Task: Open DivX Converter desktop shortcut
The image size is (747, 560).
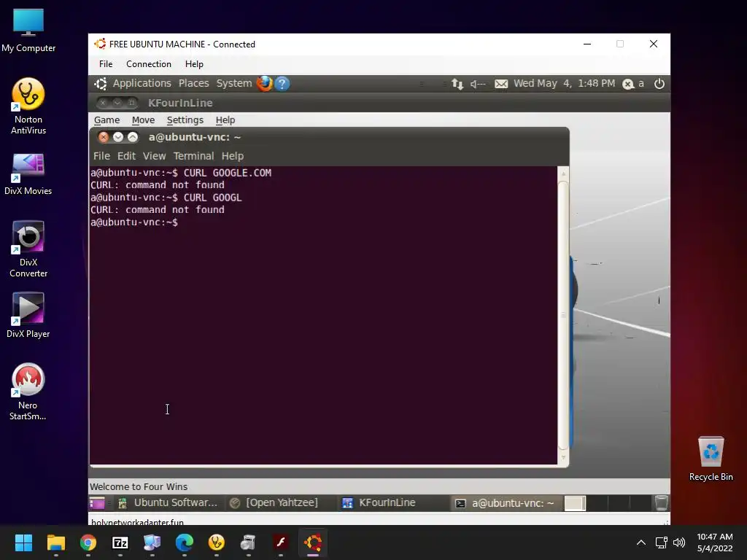Action: click(28, 249)
